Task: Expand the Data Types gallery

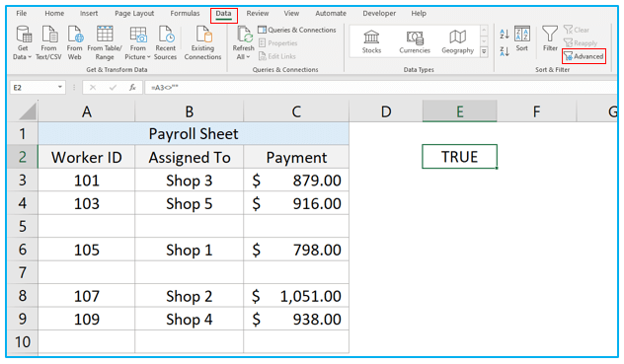Action: (x=484, y=51)
